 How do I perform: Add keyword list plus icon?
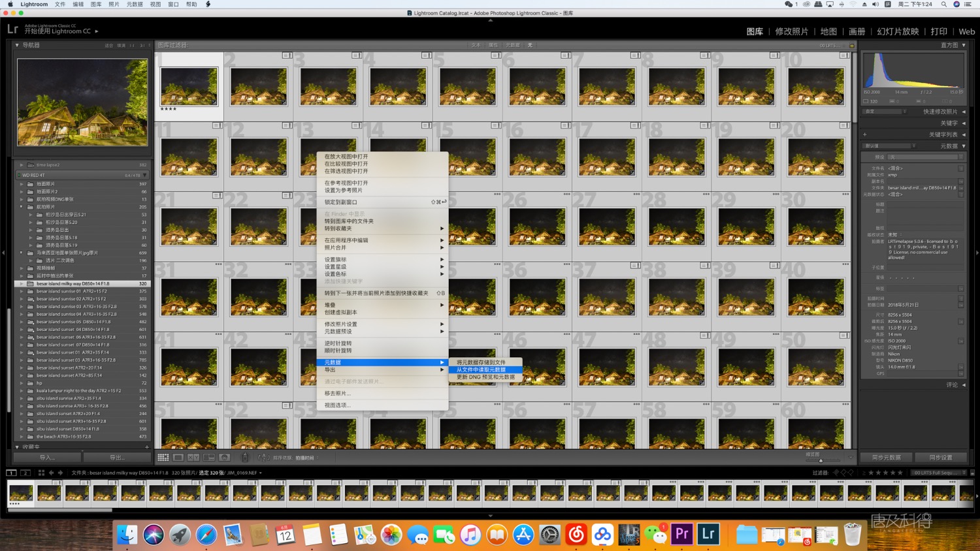tap(865, 134)
